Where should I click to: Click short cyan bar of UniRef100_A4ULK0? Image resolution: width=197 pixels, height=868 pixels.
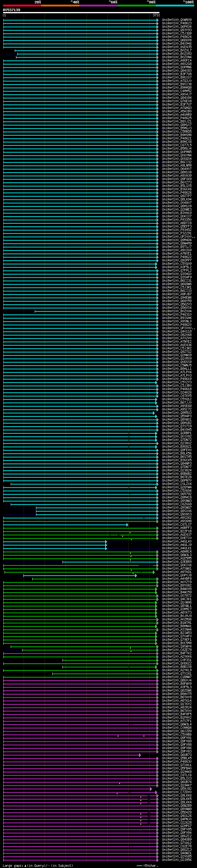coord(55,542)
